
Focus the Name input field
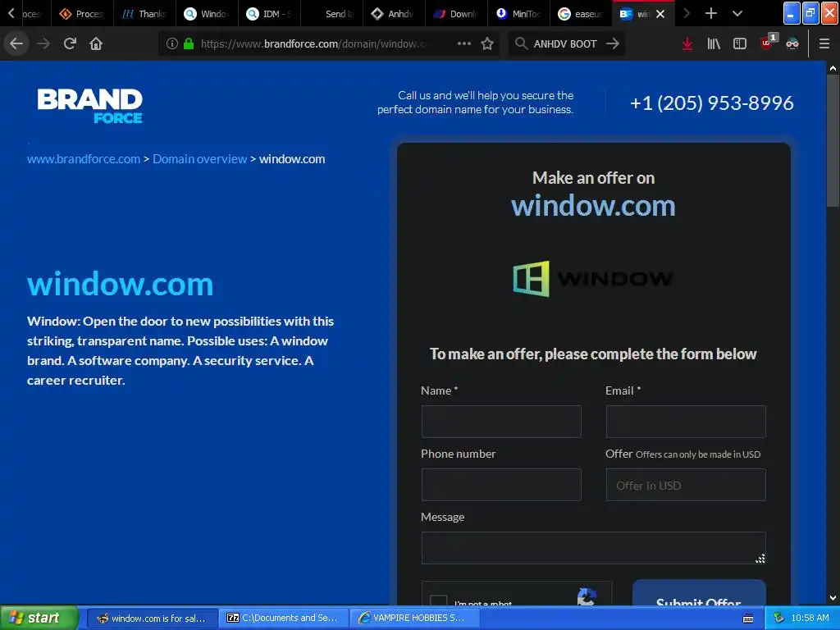[501, 422]
